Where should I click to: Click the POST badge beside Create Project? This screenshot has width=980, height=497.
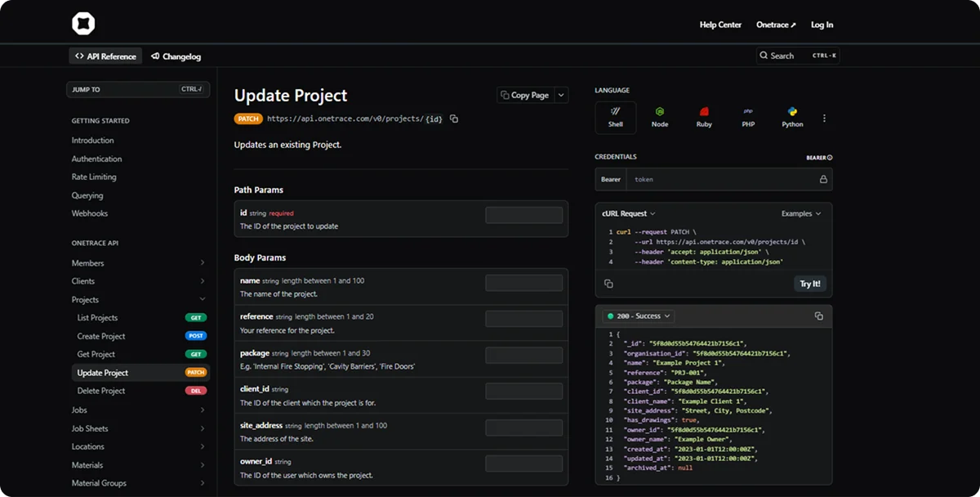(x=196, y=336)
